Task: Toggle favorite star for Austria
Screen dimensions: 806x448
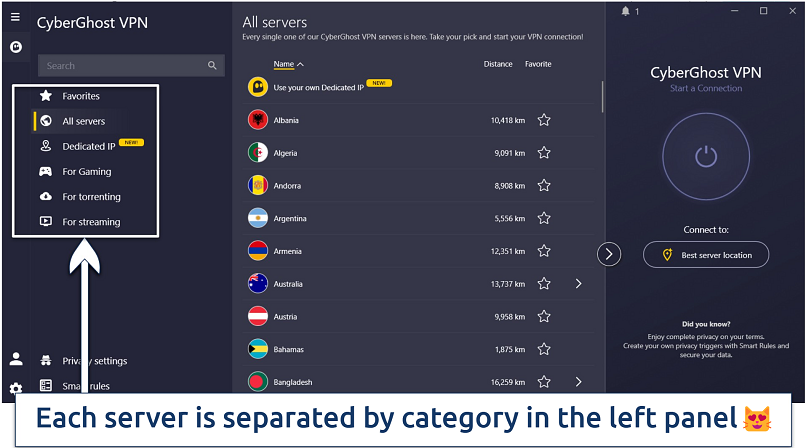Action: coord(544,316)
